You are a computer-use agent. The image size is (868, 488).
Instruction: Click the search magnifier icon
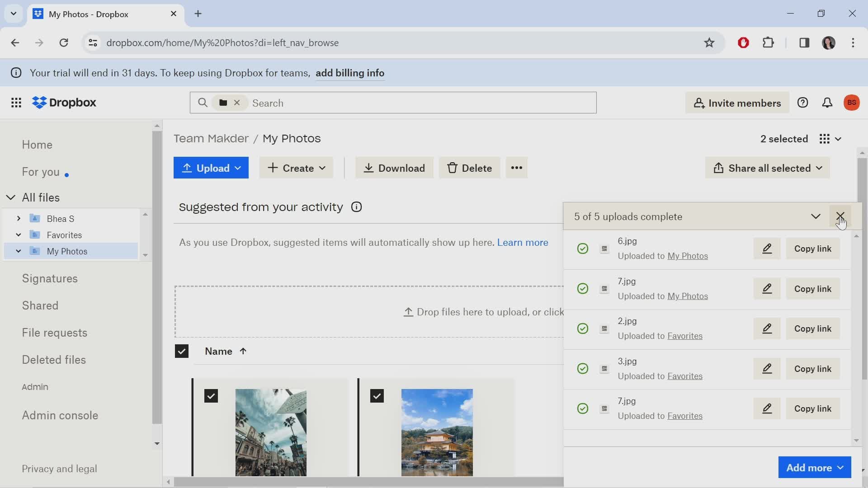pyautogui.click(x=203, y=103)
